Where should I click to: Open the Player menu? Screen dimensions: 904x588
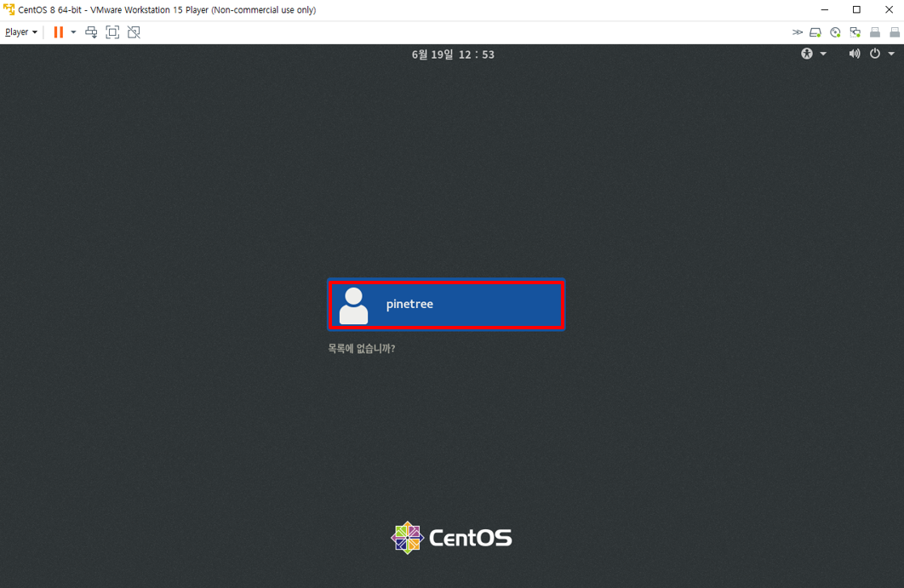(20, 32)
